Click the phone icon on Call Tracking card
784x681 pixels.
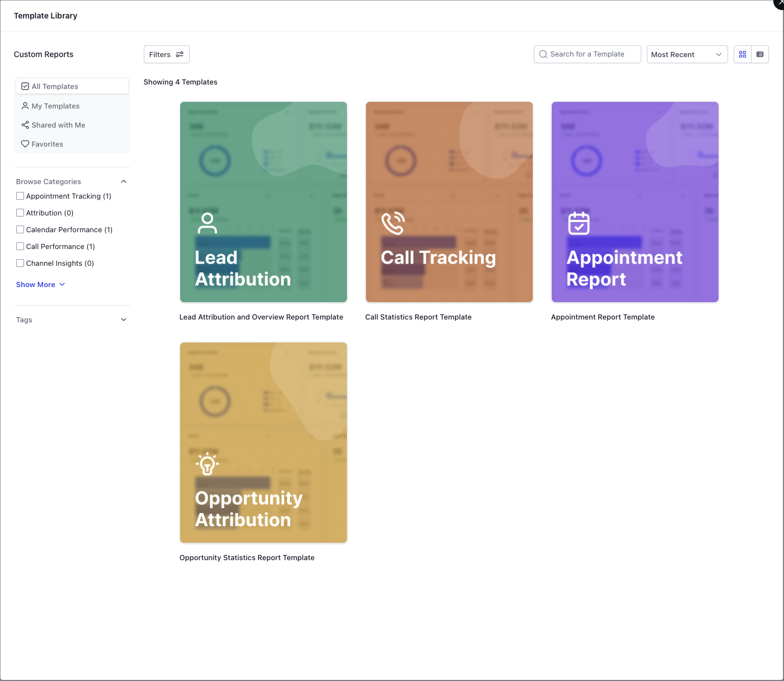coord(393,222)
